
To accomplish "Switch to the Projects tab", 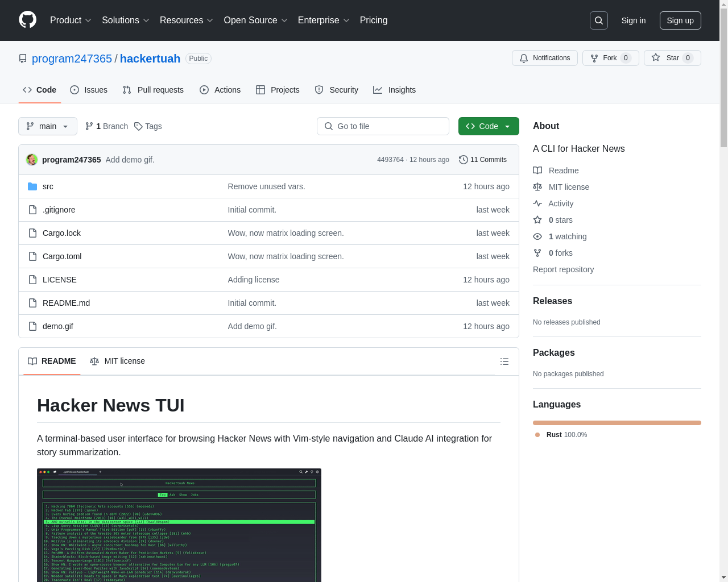I will [x=278, y=90].
